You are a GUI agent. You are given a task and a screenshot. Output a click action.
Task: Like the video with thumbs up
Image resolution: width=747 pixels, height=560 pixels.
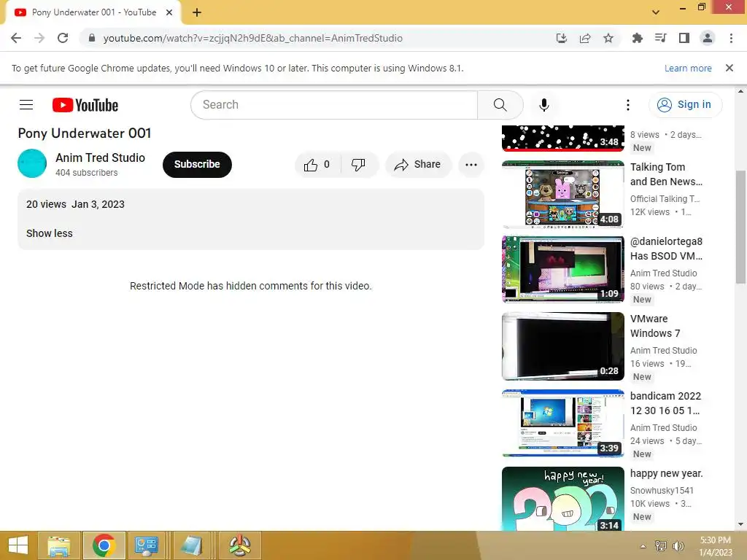pyautogui.click(x=317, y=165)
